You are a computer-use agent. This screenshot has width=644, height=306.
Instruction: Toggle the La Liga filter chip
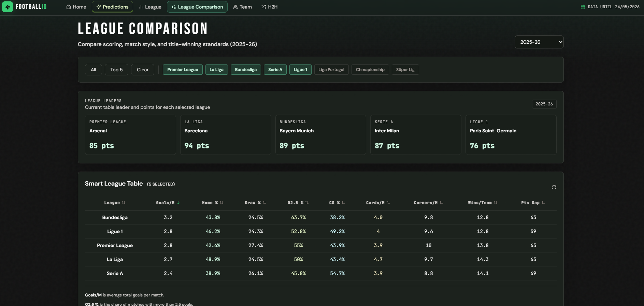(x=216, y=70)
